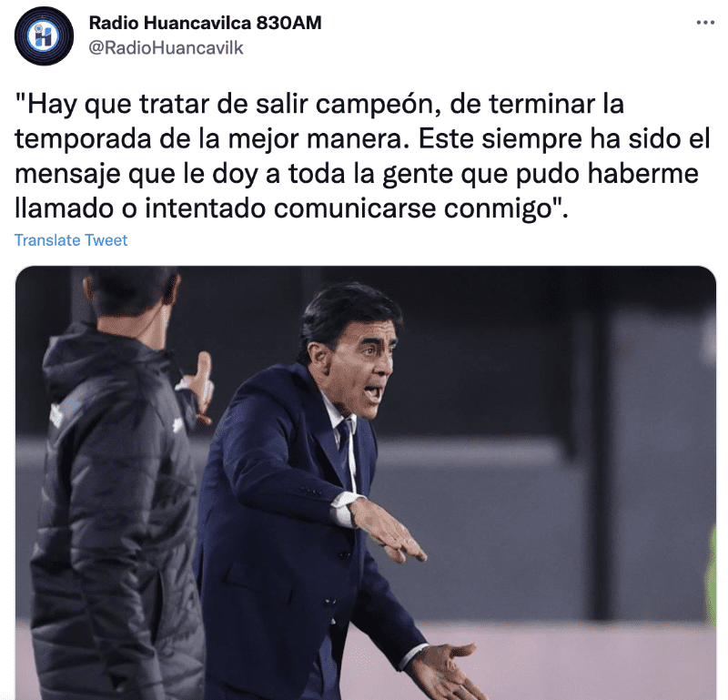
Task: Click the man in black puffer jacket
Action: (116, 488)
